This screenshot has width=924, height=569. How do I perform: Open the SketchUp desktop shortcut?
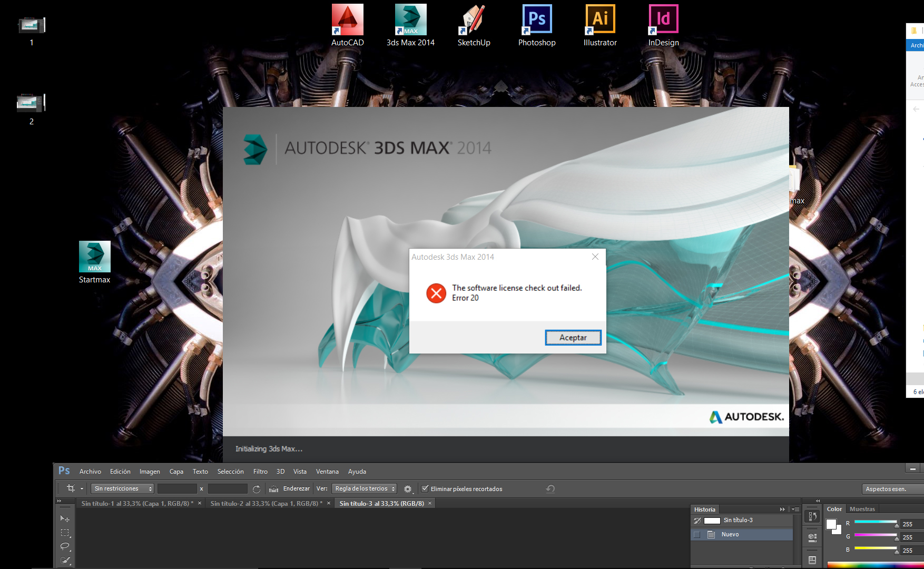[x=474, y=25]
